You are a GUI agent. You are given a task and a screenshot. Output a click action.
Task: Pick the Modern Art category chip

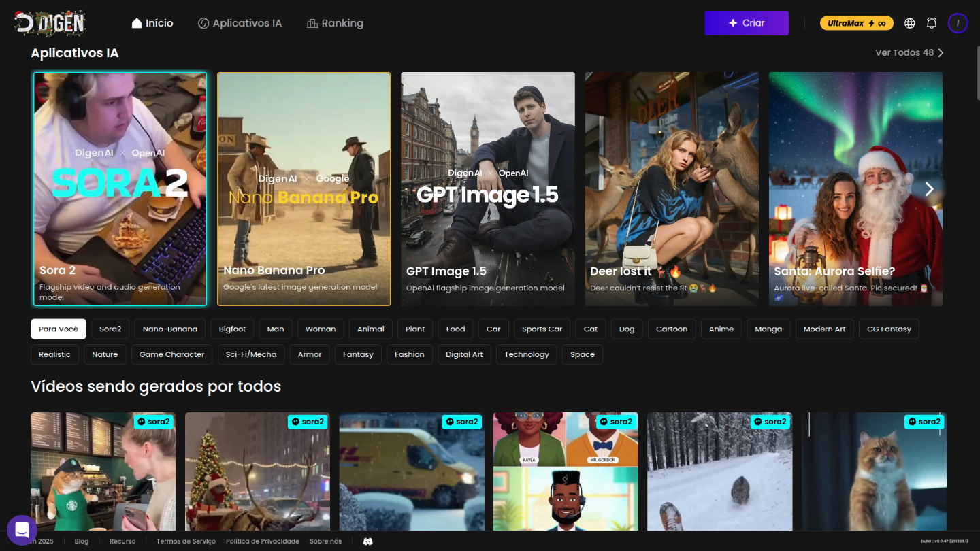824,329
